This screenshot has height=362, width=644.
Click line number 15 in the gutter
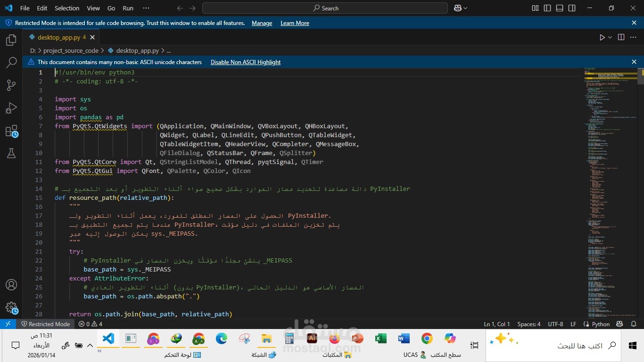click(x=39, y=197)
